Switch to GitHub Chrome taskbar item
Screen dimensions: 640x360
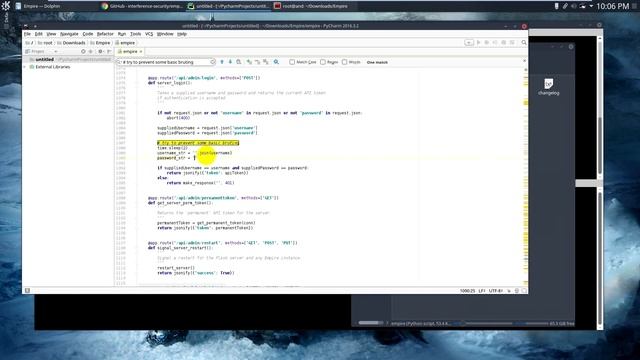pyautogui.click(x=142, y=6)
